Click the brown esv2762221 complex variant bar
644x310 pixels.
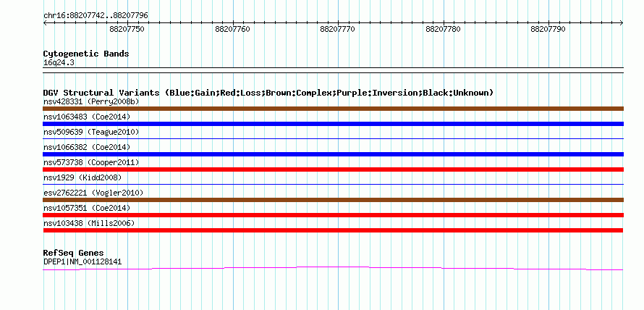point(333,200)
